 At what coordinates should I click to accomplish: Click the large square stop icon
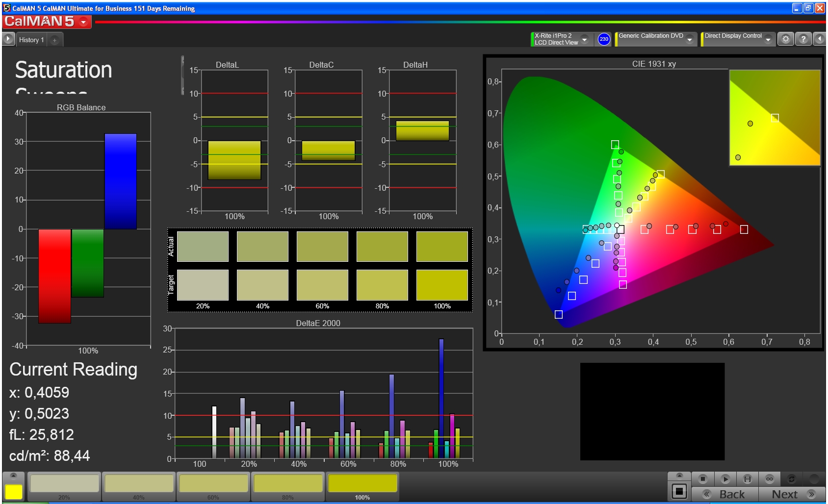click(679, 491)
